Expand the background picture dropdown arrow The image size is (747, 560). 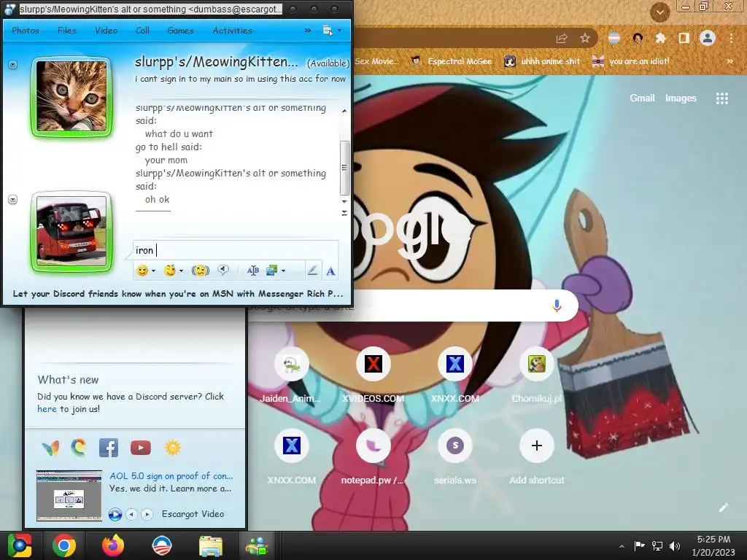pyautogui.click(x=284, y=271)
